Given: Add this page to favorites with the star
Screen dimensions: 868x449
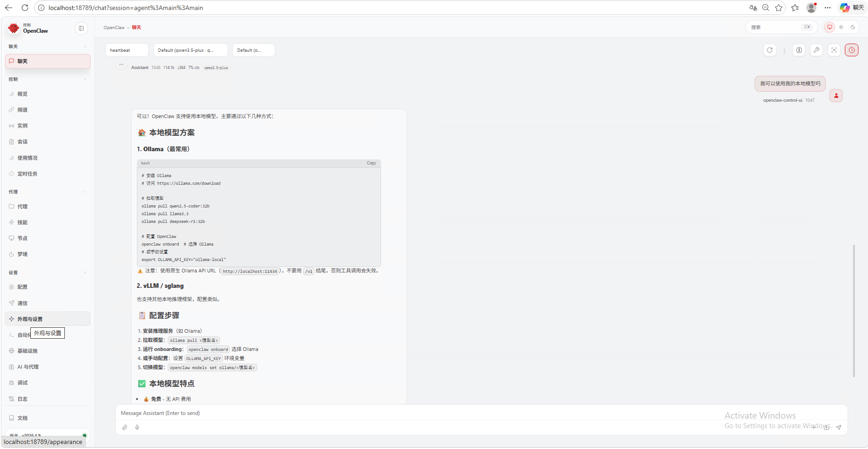Looking at the screenshot, I should coord(779,8).
